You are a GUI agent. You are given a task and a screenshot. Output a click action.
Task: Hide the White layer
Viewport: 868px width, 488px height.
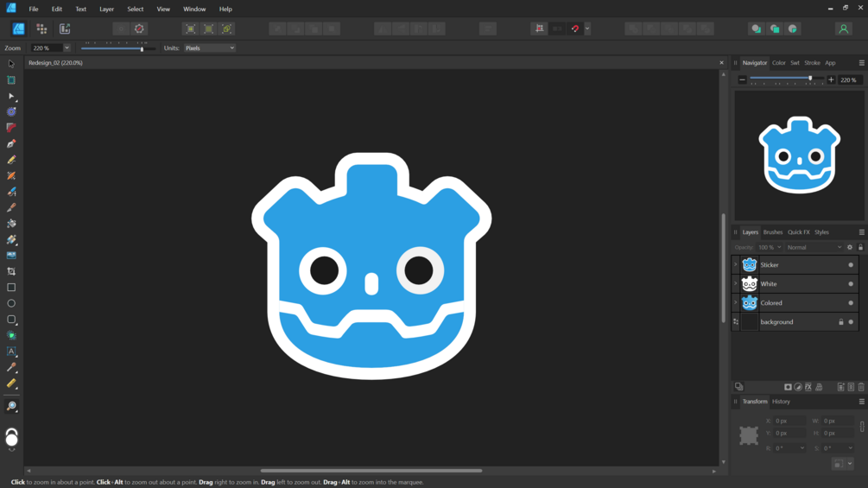851,284
